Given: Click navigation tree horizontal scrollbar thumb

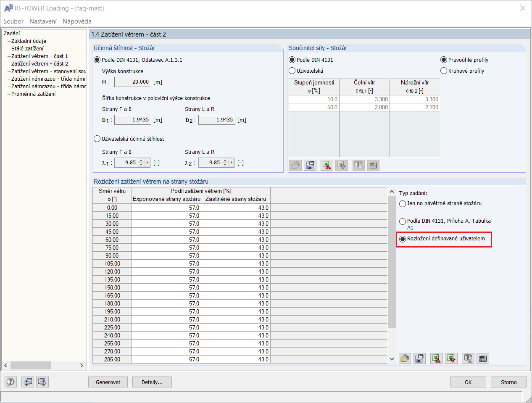Looking at the screenshot, I should click(31, 366).
